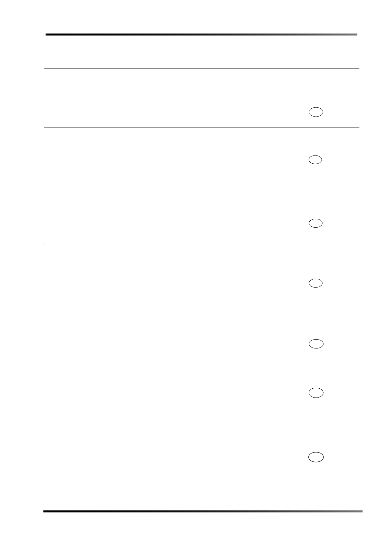Choose the oval in the seventh row
The image size is (392, 555).
click(x=316, y=457)
